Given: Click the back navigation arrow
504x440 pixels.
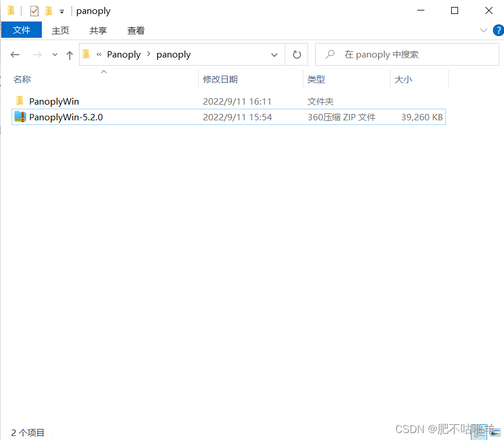Looking at the screenshot, I should pos(15,54).
